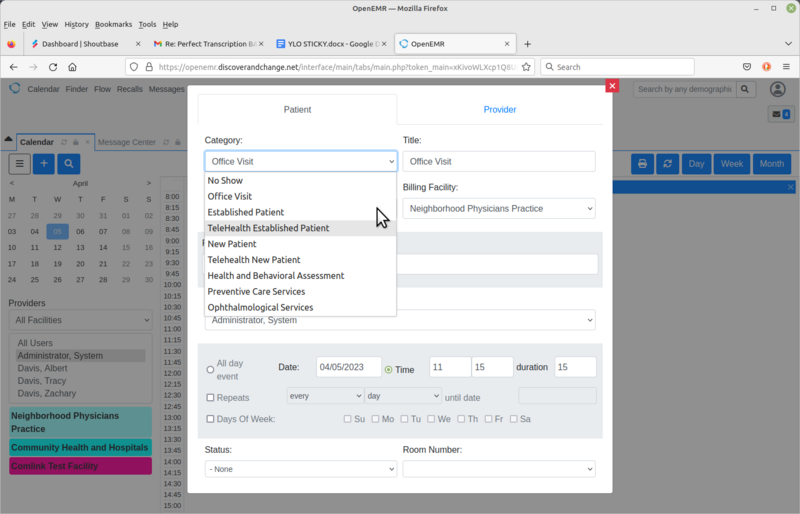This screenshot has height=514, width=800.
Task: Click the blue magnifier search icon in calendar
Action: tap(69, 164)
